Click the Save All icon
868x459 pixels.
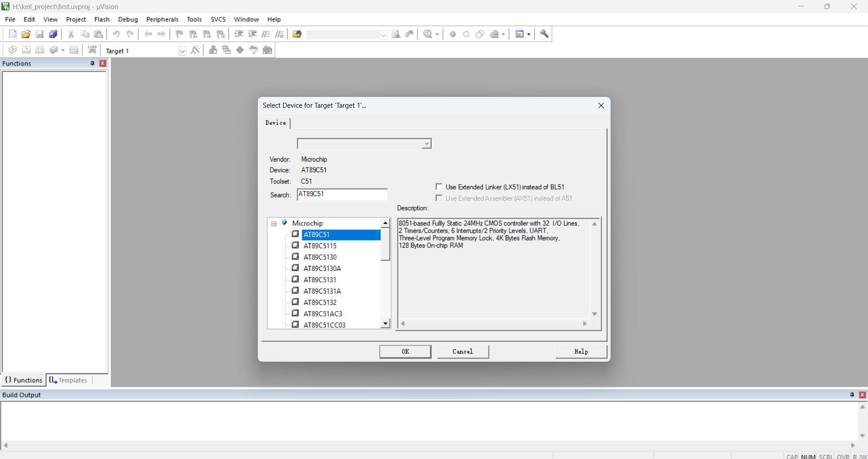pyautogui.click(x=53, y=34)
